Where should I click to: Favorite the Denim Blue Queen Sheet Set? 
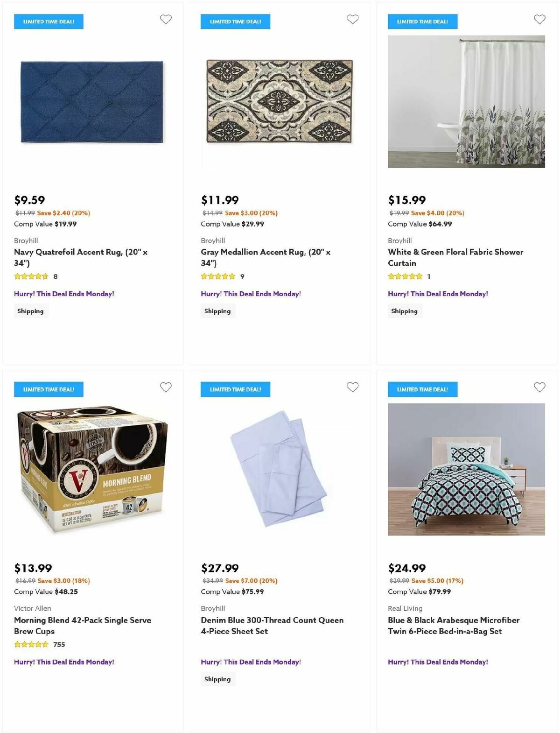pos(352,388)
